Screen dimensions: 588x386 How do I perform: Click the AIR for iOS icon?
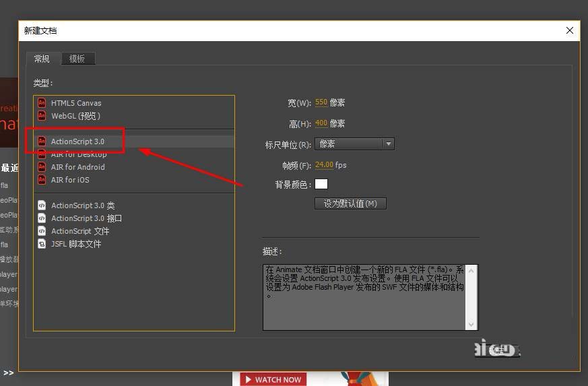[x=42, y=180]
